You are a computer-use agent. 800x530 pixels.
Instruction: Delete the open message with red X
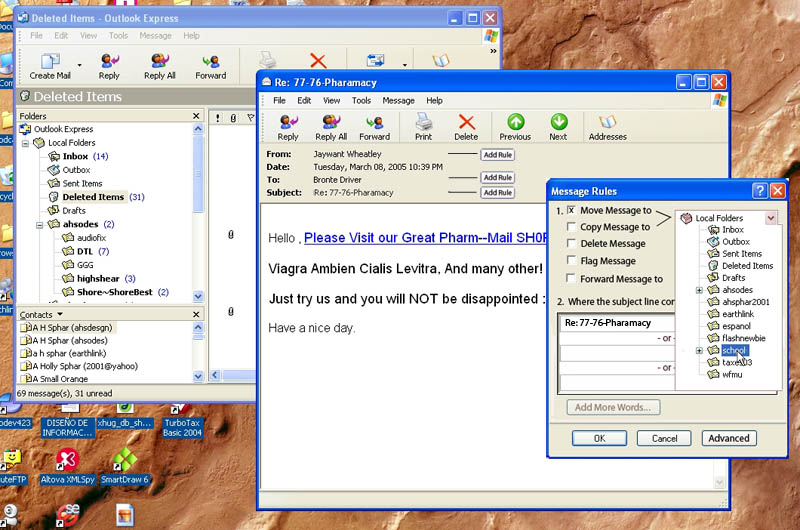[466, 127]
